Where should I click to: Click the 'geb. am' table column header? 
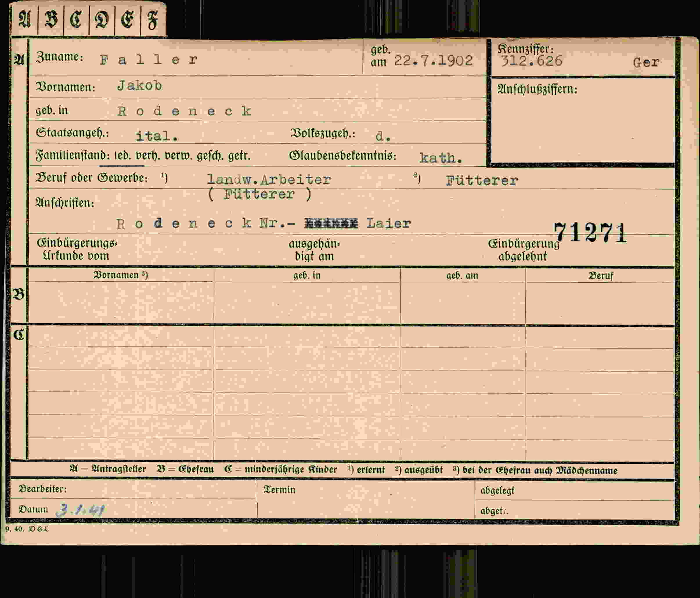[462, 276]
